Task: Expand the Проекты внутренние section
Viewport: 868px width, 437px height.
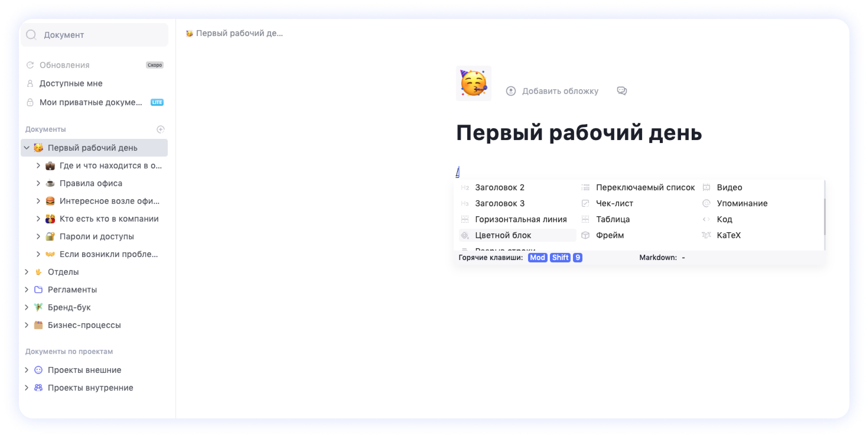Action: tap(27, 388)
